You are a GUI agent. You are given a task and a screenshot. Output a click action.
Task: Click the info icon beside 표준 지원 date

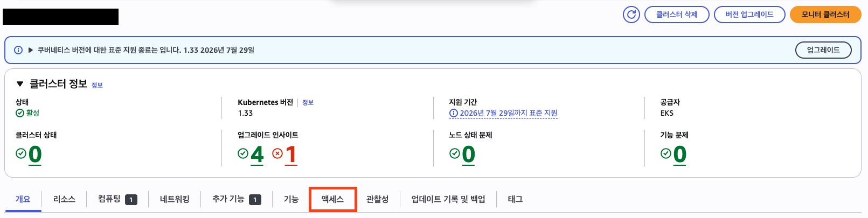coord(453,114)
